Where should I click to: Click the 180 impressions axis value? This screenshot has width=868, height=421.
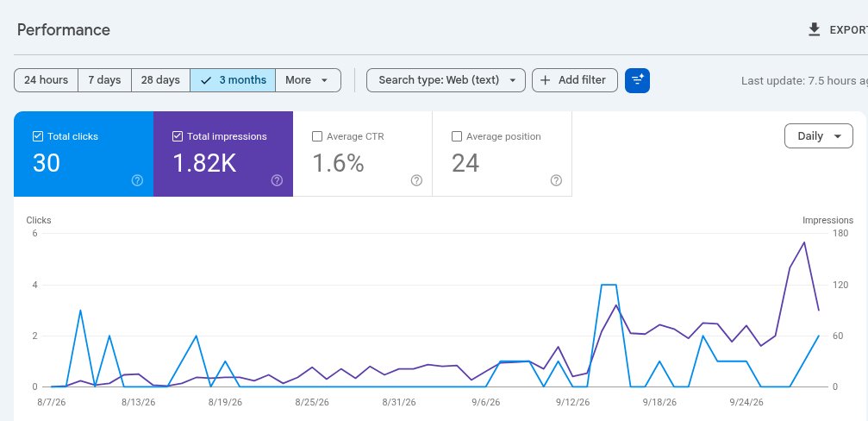[x=840, y=234]
